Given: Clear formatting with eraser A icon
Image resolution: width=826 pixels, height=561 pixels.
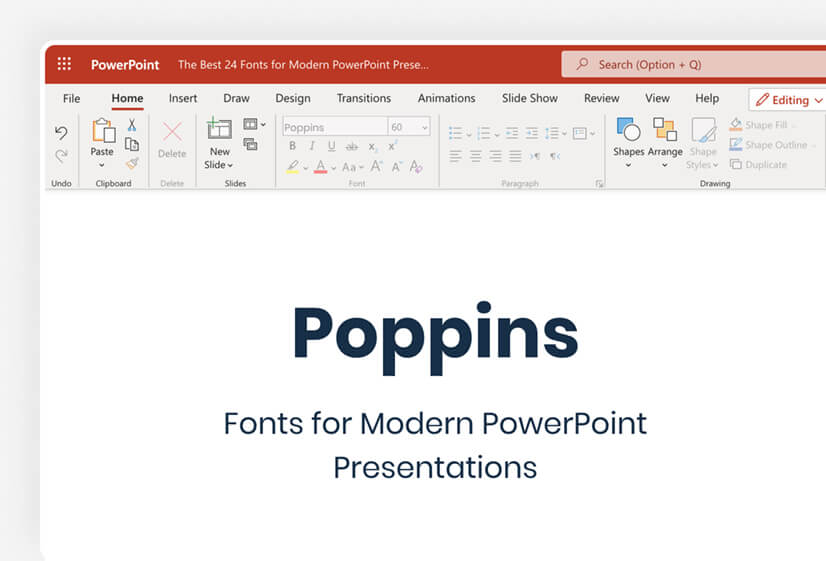Looking at the screenshot, I should tap(416, 166).
